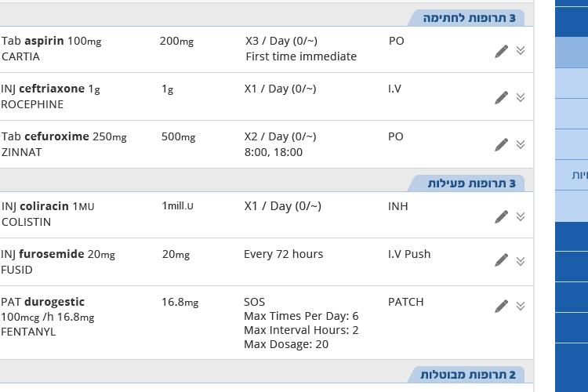Expand the cefuroxime row double chevron
588x392 pixels.
[x=521, y=145]
